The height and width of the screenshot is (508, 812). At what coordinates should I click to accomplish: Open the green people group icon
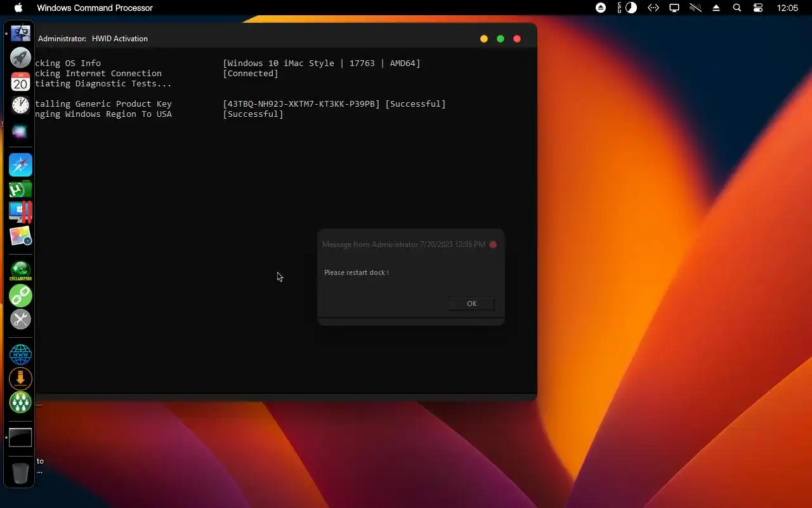(20, 402)
